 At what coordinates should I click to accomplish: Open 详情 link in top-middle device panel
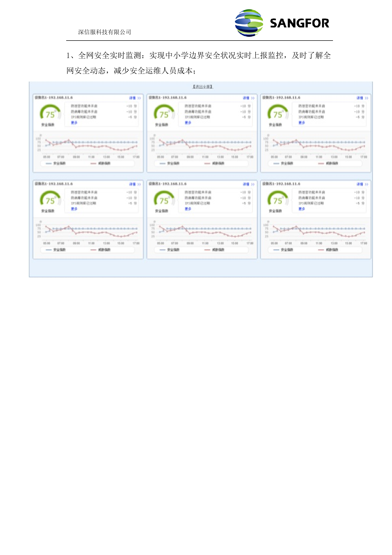pos(246,98)
